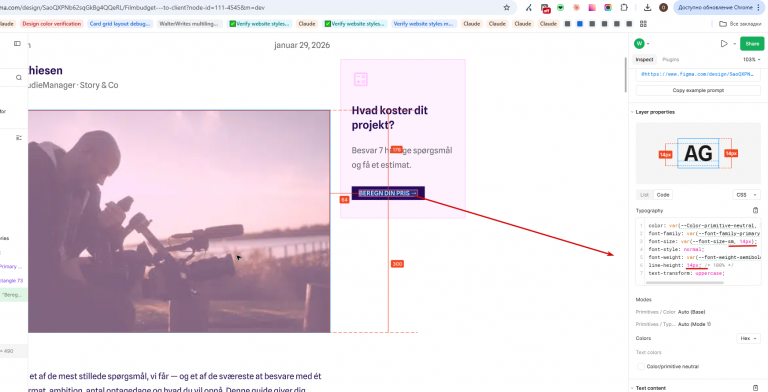The width and height of the screenshot is (768, 392).
Task: Click the pink gradient square extension icon
Action: [x=592, y=7]
